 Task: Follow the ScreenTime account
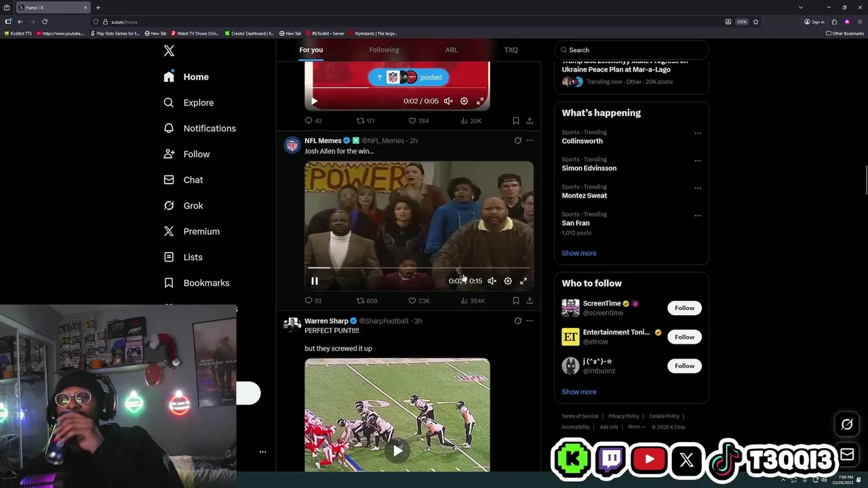(684, 308)
